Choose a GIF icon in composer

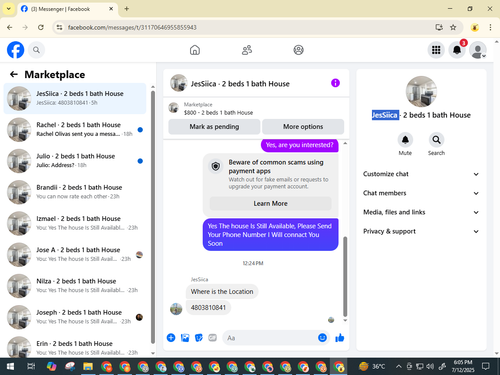tap(212, 338)
